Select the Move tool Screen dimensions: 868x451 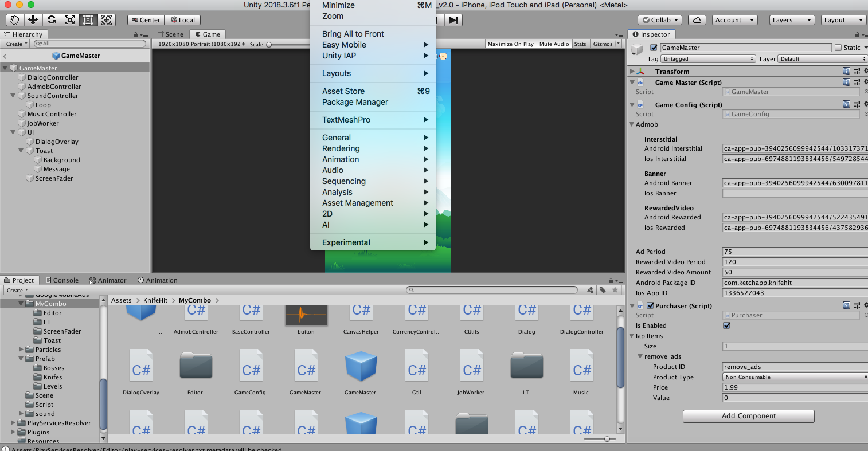tap(33, 19)
